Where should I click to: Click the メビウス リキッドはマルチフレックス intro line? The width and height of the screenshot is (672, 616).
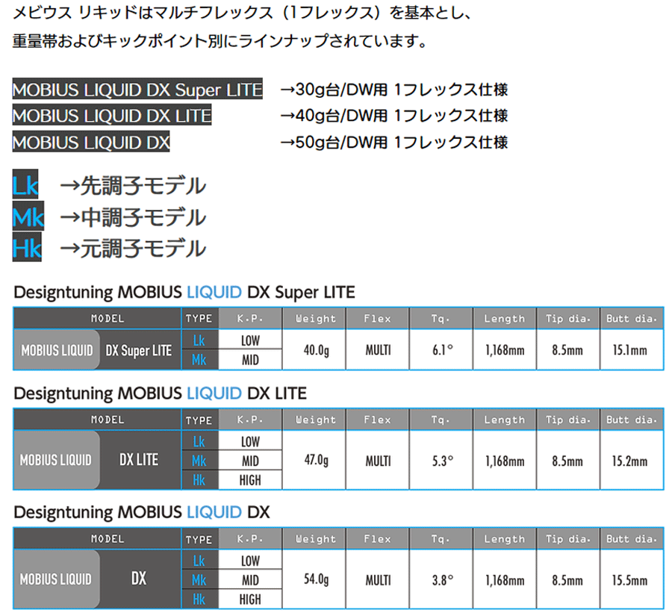[x=242, y=13]
